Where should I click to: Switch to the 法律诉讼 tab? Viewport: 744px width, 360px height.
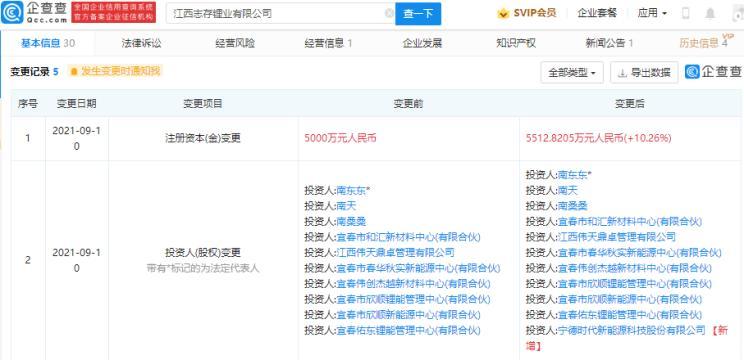[x=141, y=44]
